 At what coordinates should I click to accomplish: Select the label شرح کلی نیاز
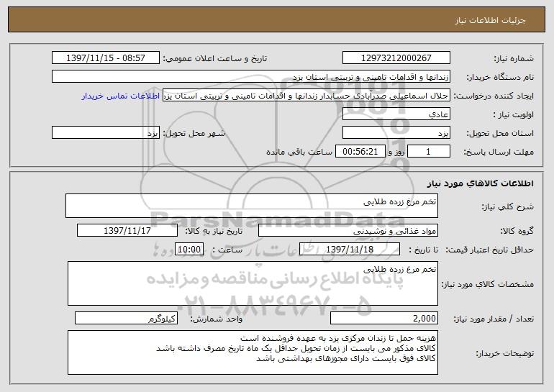[x=508, y=206]
